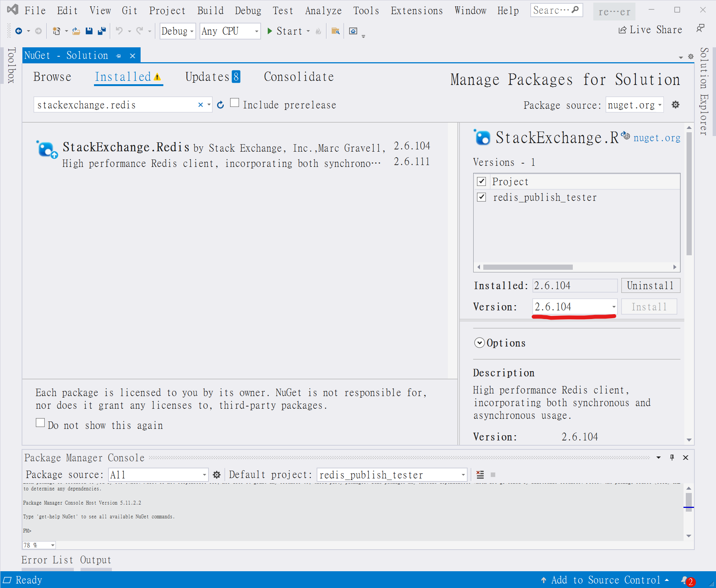Open the Output tab
Image resolution: width=716 pixels, height=588 pixels.
point(95,560)
